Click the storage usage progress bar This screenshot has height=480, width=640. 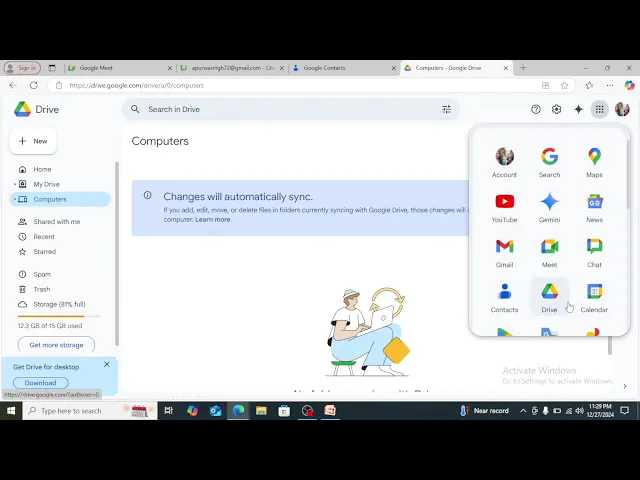[x=59, y=316]
